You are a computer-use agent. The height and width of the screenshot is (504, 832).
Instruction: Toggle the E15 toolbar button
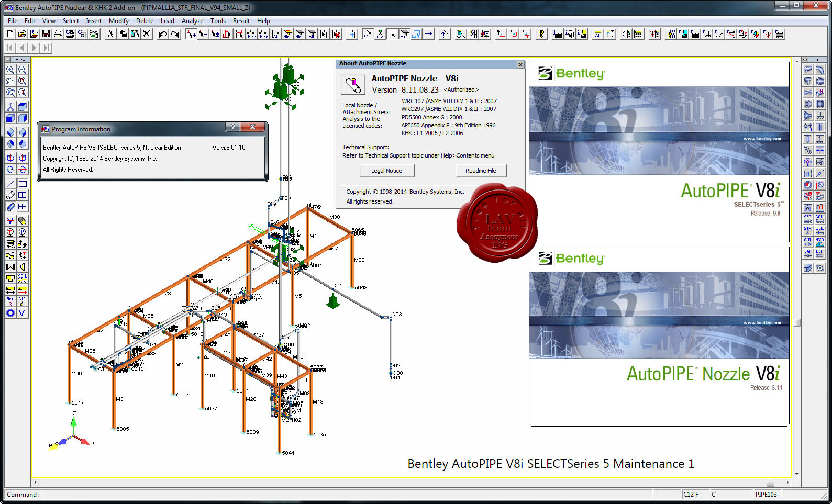368,34
